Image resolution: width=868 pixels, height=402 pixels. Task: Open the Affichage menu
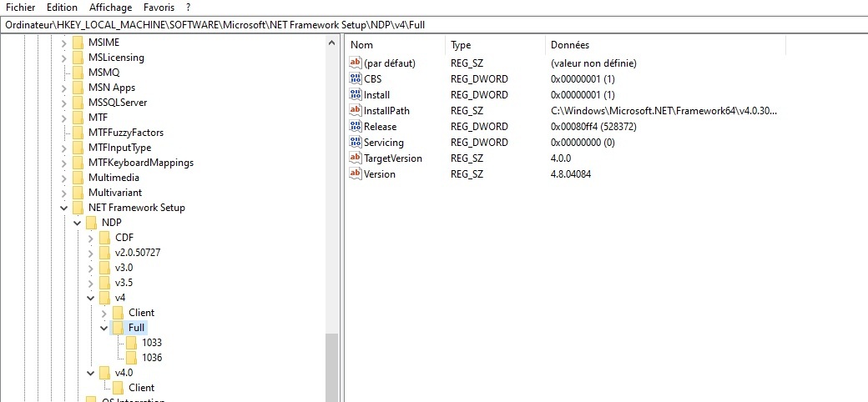pyautogui.click(x=111, y=8)
